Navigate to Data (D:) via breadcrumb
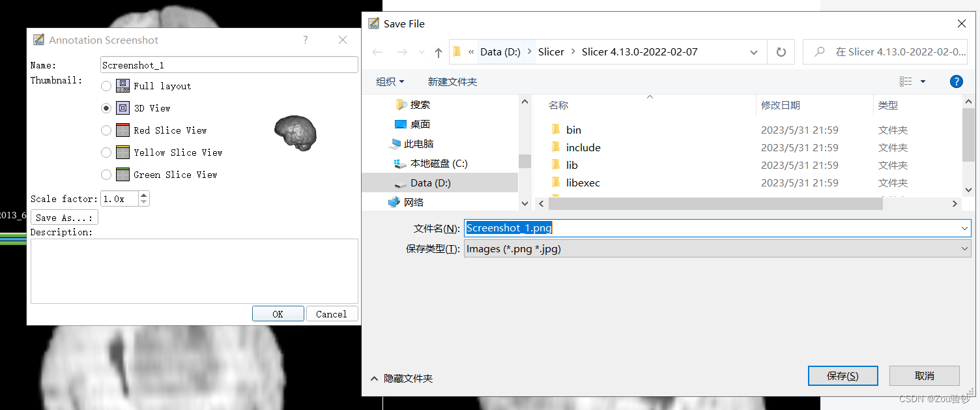The width and height of the screenshot is (980, 410). (x=500, y=51)
